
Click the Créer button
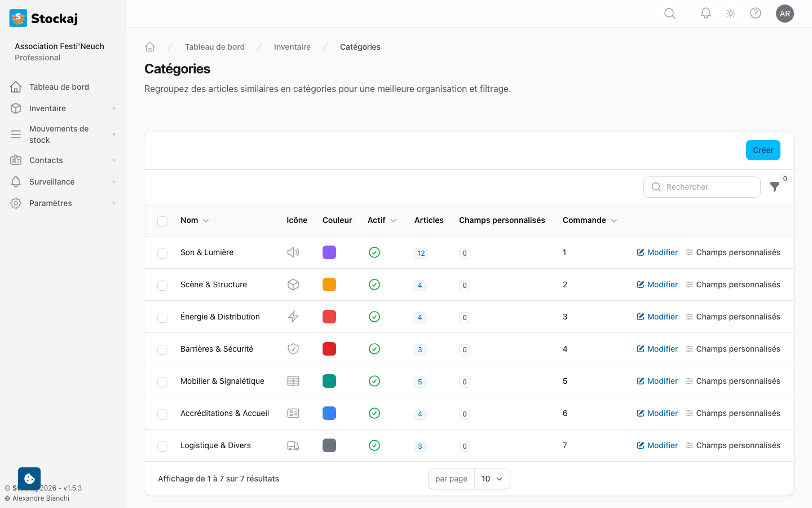pyautogui.click(x=763, y=150)
